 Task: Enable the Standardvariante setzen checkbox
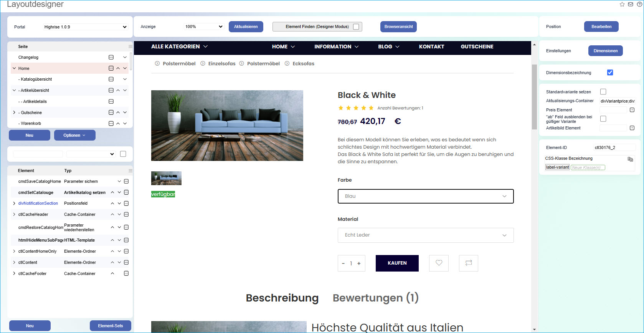pyautogui.click(x=603, y=92)
